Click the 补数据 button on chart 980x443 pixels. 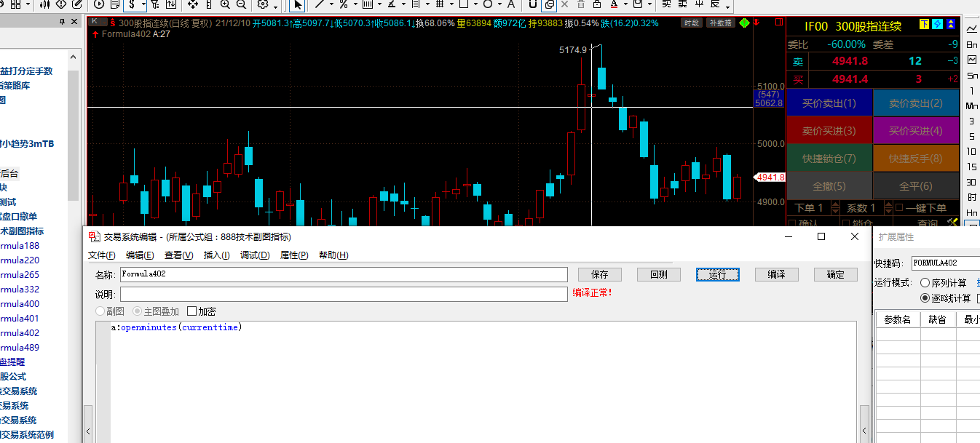tap(721, 23)
